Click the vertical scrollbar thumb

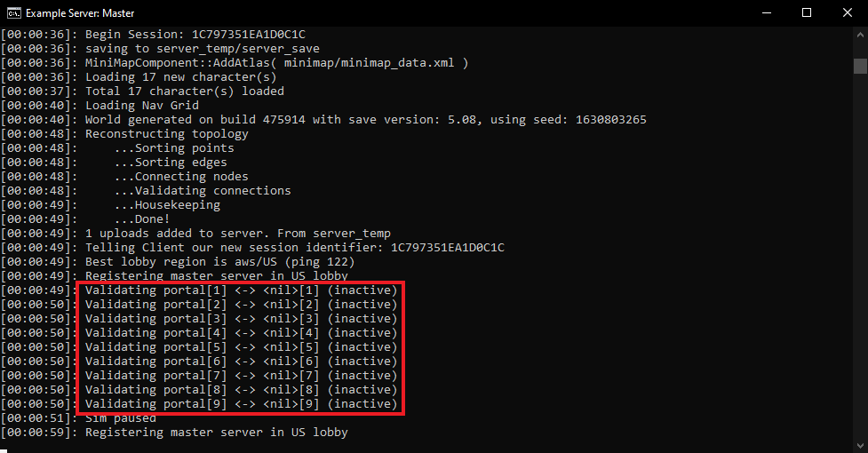point(860,66)
